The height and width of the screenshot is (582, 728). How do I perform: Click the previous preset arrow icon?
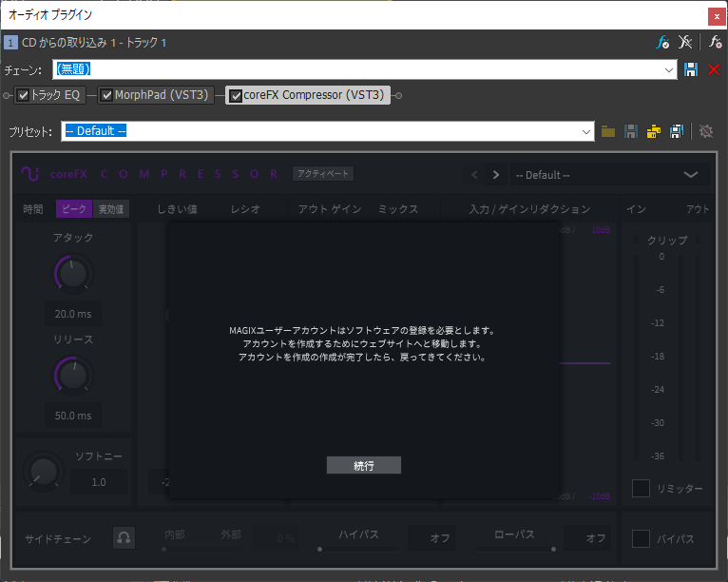pyautogui.click(x=476, y=175)
